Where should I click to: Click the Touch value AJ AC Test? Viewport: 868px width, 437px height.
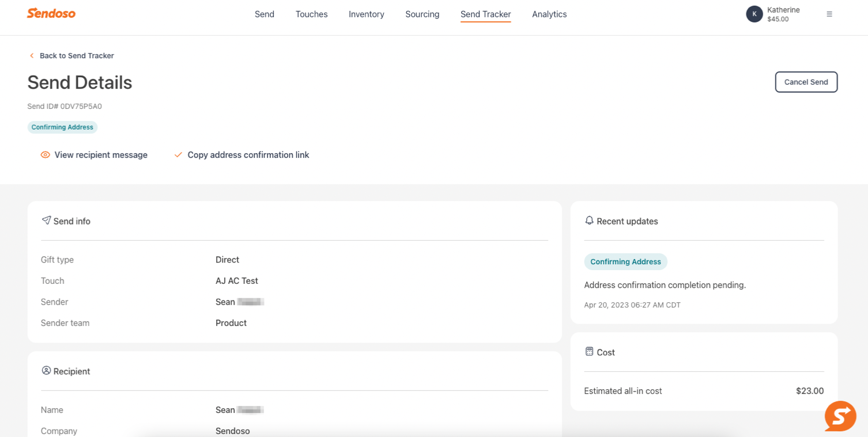237,281
